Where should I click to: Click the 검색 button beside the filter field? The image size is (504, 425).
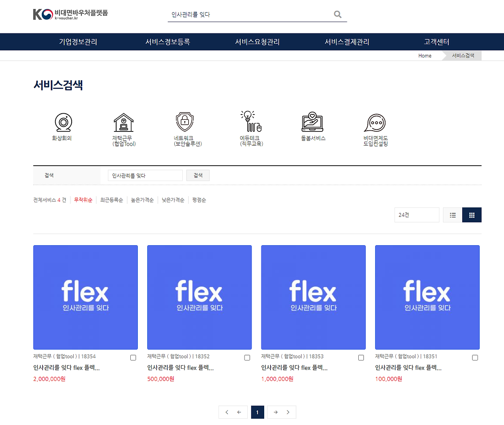[198, 175]
